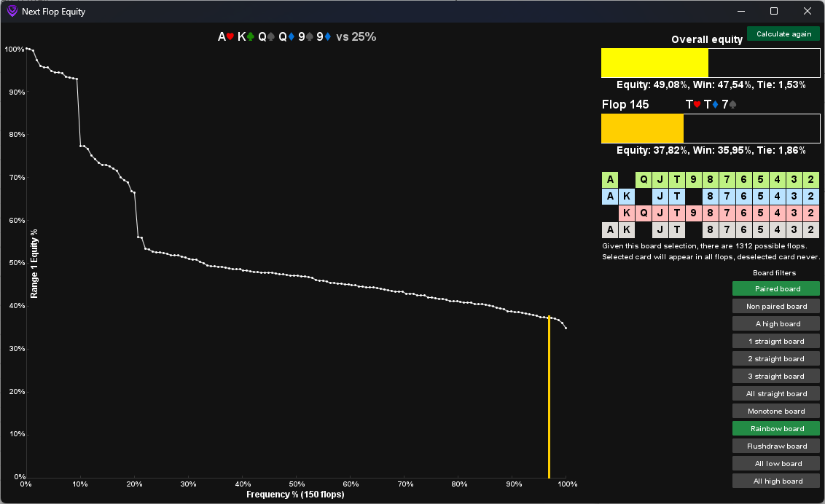Image resolution: width=825 pixels, height=504 pixels.
Task: Click the yellow Overall equity bar
Action: tap(654, 63)
